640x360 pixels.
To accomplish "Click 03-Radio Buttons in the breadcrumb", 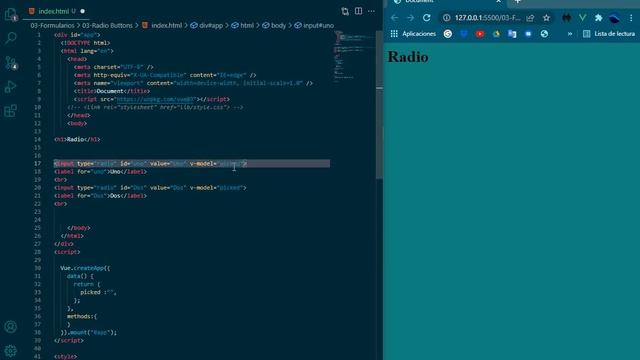I will pos(107,25).
